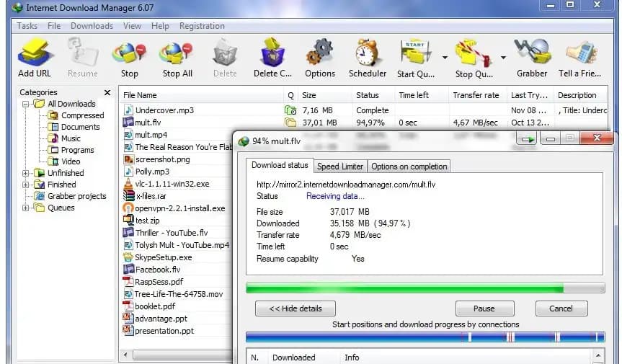Open the Downloads menu

pyautogui.click(x=92, y=26)
